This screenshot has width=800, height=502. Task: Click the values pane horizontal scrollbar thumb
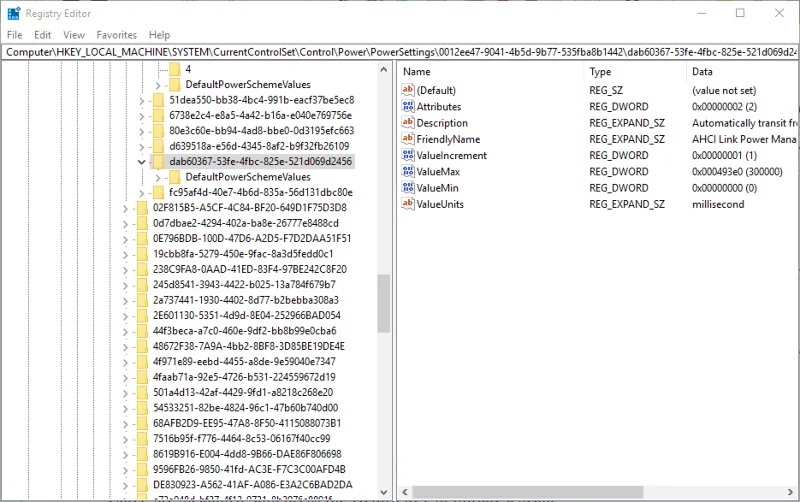pos(528,492)
